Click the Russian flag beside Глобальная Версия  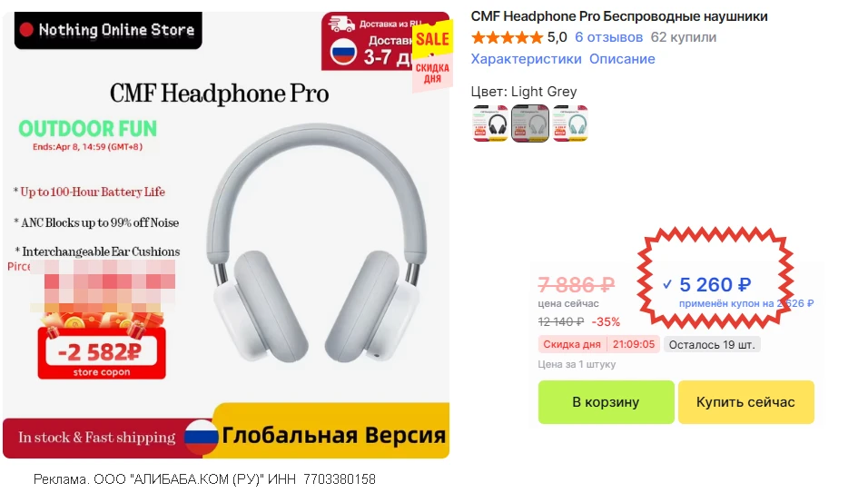tap(201, 437)
